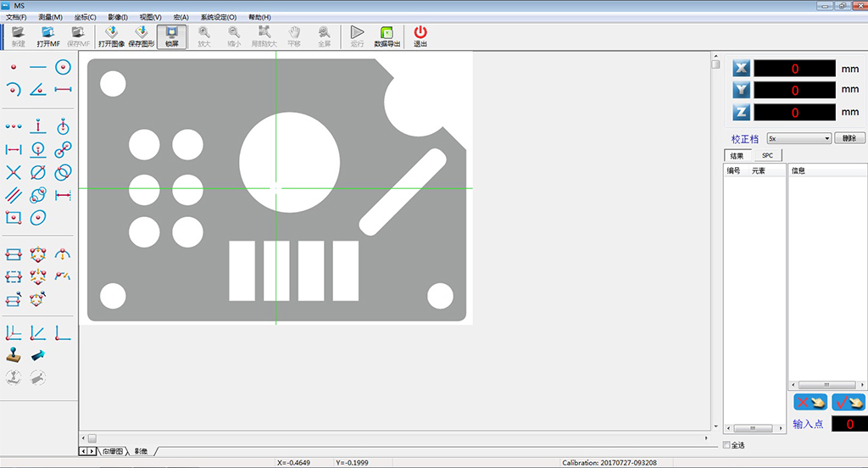Click the red 退出 exit power icon
The image size is (868, 468).
click(x=420, y=36)
